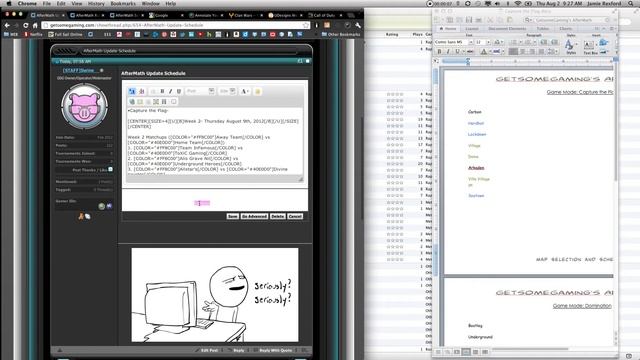Click the Save button

(233, 216)
